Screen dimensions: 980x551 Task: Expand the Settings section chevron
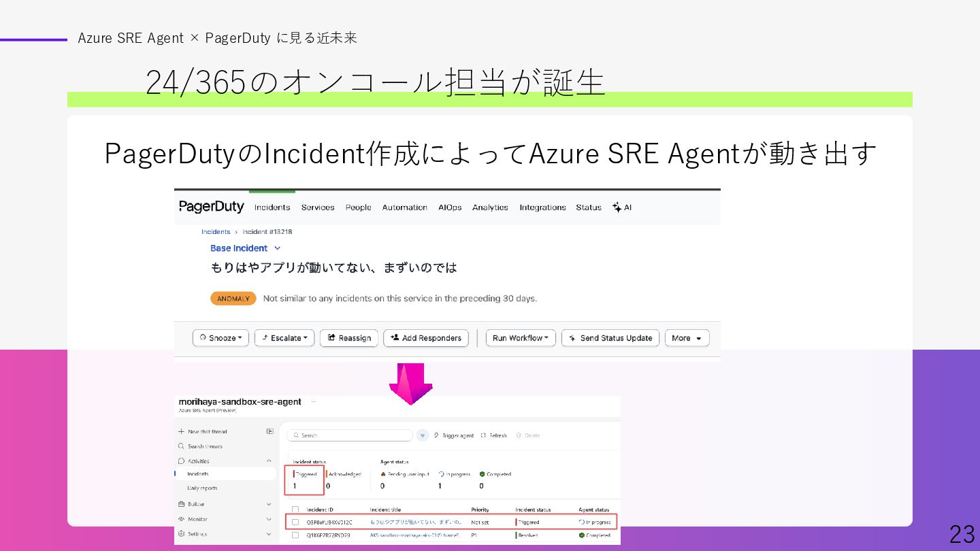(269, 534)
